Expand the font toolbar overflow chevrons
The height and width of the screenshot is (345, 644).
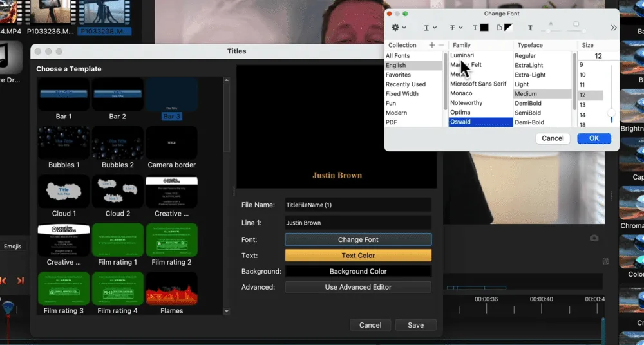click(x=613, y=28)
